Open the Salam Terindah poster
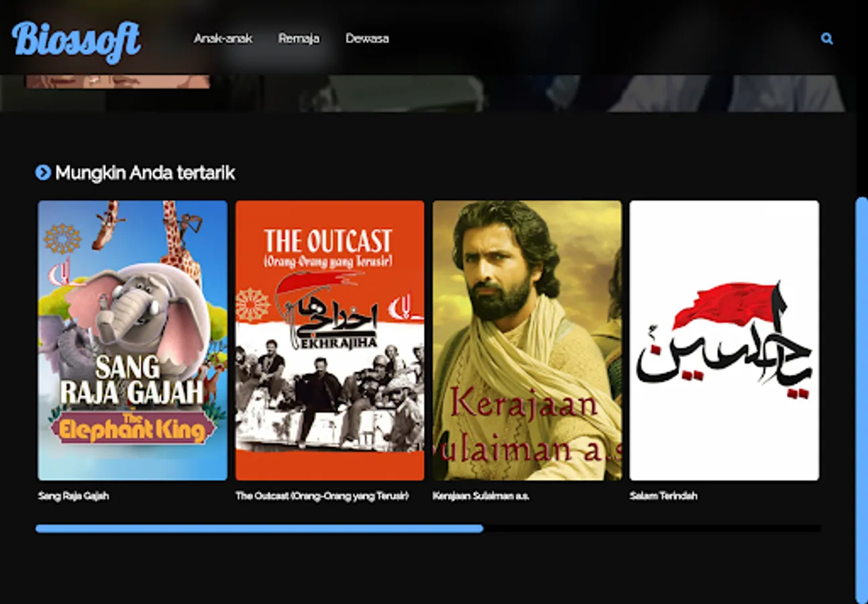Image resolution: width=868 pixels, height=604 pixels. pos(724,340)
